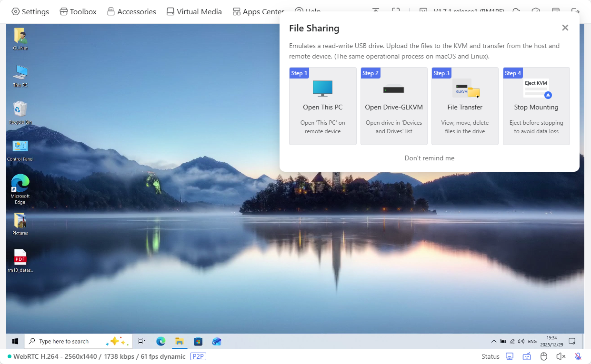Click the P2P link in the status bar
Viewport: 591px width, 364px height.
pyautogui.click(x=198, y=356)
